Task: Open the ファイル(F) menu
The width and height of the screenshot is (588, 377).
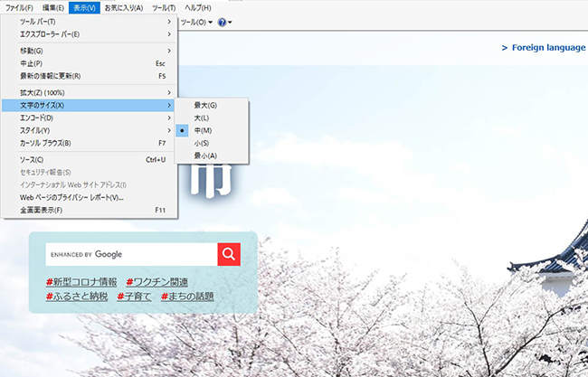Action: point(18,7)
